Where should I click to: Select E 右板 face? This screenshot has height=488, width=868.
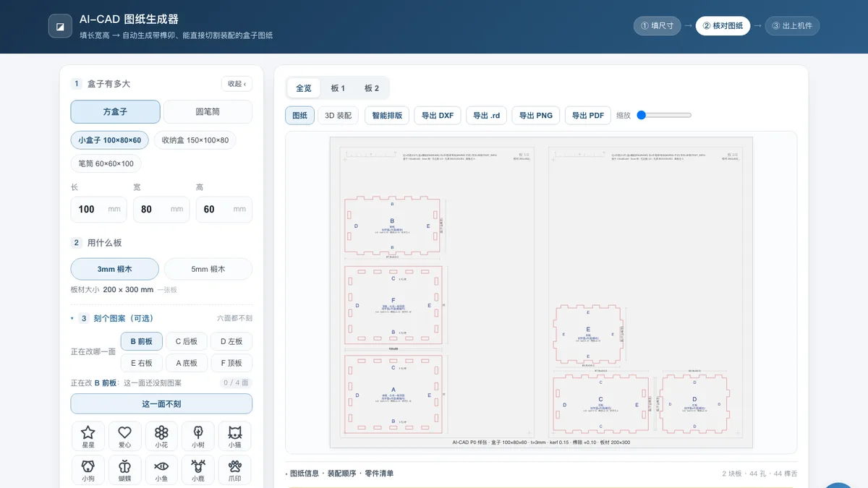click(x=141, y=363)
